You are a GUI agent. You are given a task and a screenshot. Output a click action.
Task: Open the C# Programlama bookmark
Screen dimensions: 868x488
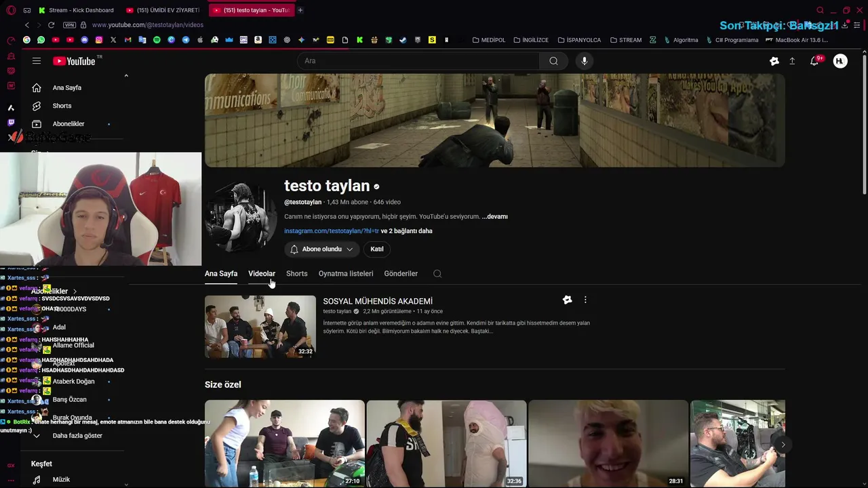click(x=732, y=40)
